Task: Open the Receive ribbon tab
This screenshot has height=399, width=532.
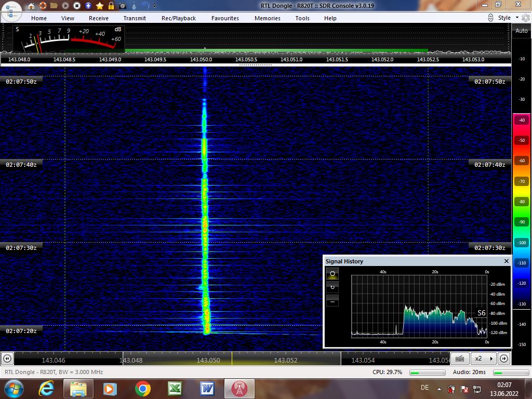Action: [x=99, y=18]
